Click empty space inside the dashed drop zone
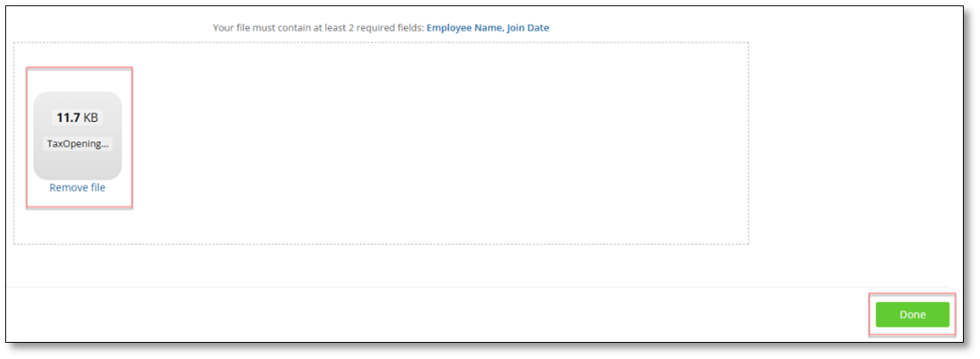 coord(437,143)
